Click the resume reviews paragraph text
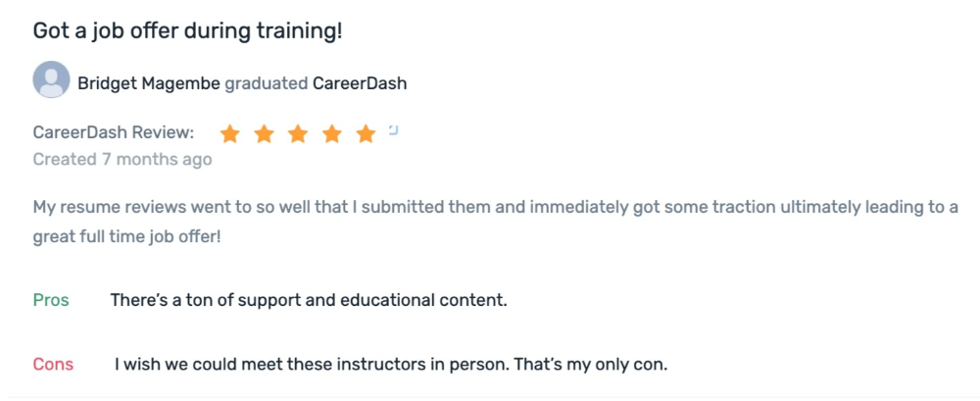Viewport: 980px width, 401px height. [495, 223]
